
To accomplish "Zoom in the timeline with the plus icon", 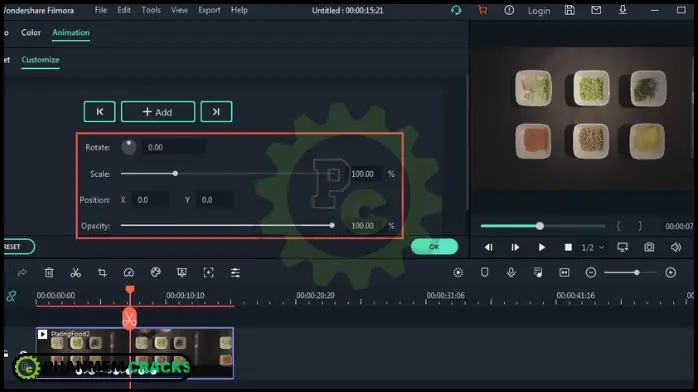I will [x=670, y=272].
